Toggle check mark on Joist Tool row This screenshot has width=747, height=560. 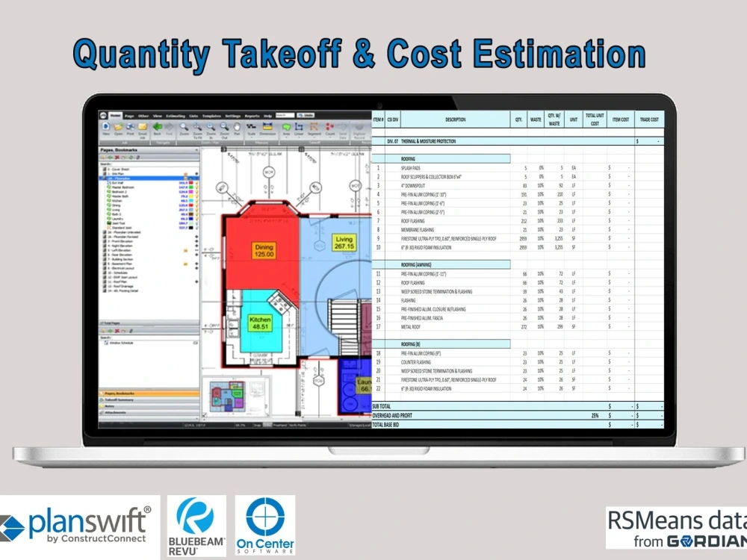click(196, 223)
